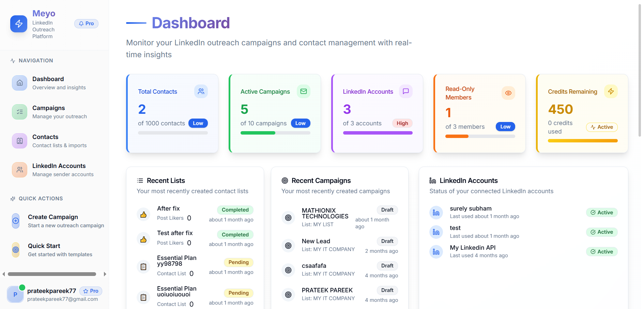Open the MATHIONIX TECHNOLOGIES campaign
Viewport: 644px width, 309px height.
325,213
